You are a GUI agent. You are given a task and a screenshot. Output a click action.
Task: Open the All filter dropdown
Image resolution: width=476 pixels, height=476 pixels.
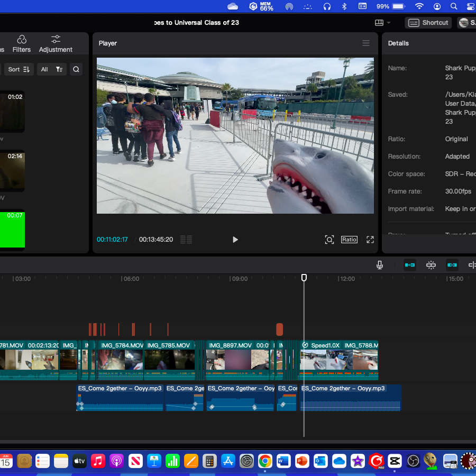(x=52, y=69)
